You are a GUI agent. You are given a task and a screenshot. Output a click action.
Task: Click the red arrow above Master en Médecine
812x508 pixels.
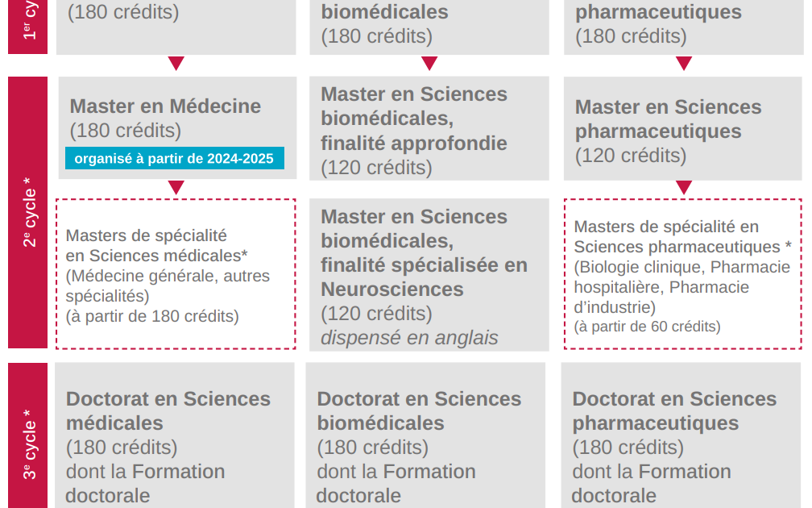[x=176, y=63]
